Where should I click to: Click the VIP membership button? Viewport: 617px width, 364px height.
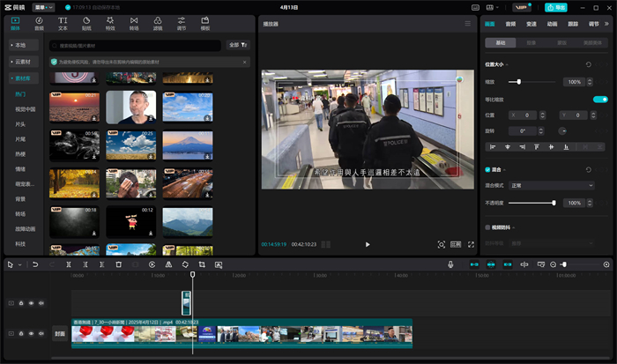[522, 7]
